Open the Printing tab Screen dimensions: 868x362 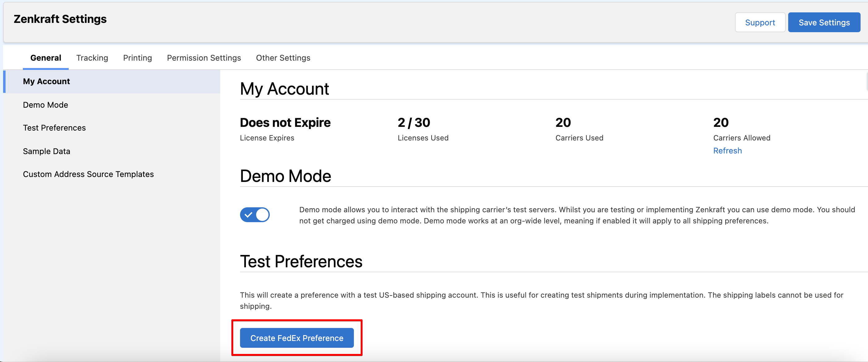pyautogui.click(x=137, y=58)
